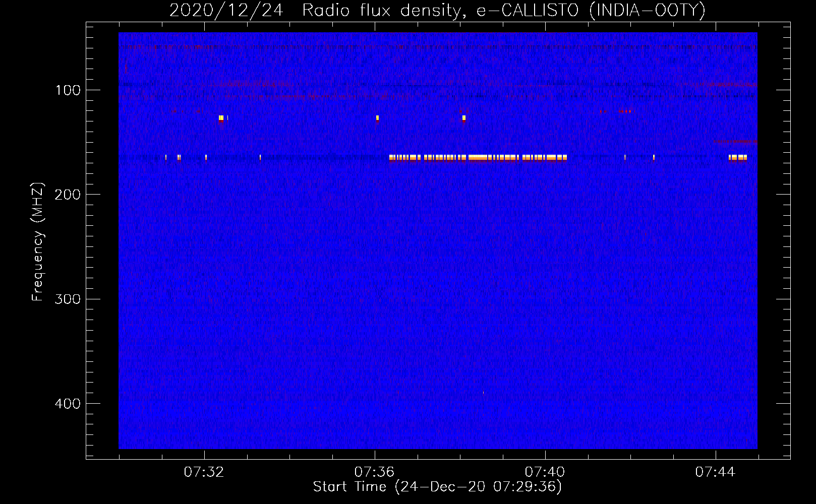Click the bright burst segment near 07:44 at 165 MHz

738,158
